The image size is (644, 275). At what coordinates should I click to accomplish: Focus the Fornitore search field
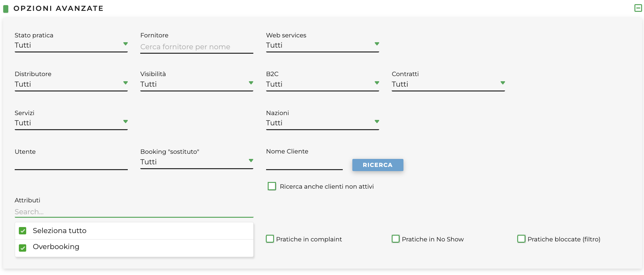tap(197, 47)
